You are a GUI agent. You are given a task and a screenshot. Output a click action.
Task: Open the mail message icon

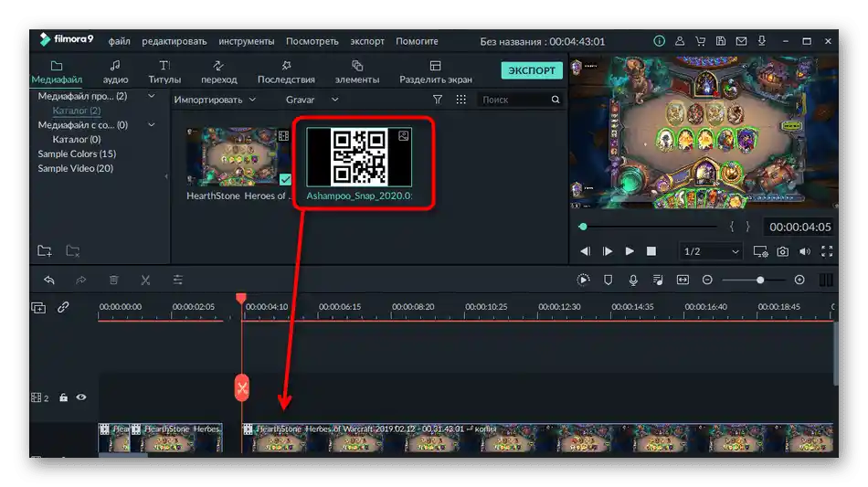coord(741,41)
